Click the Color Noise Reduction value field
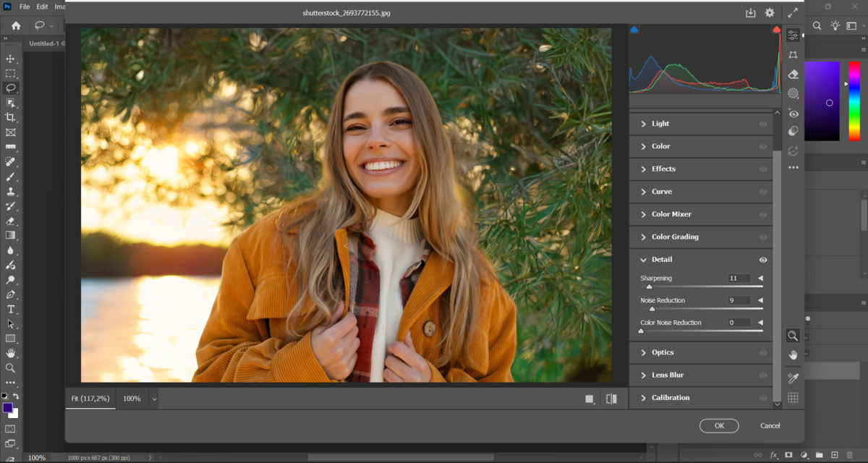Image resolution: width=868 pixels, height=463 pixels. point(739,323)
